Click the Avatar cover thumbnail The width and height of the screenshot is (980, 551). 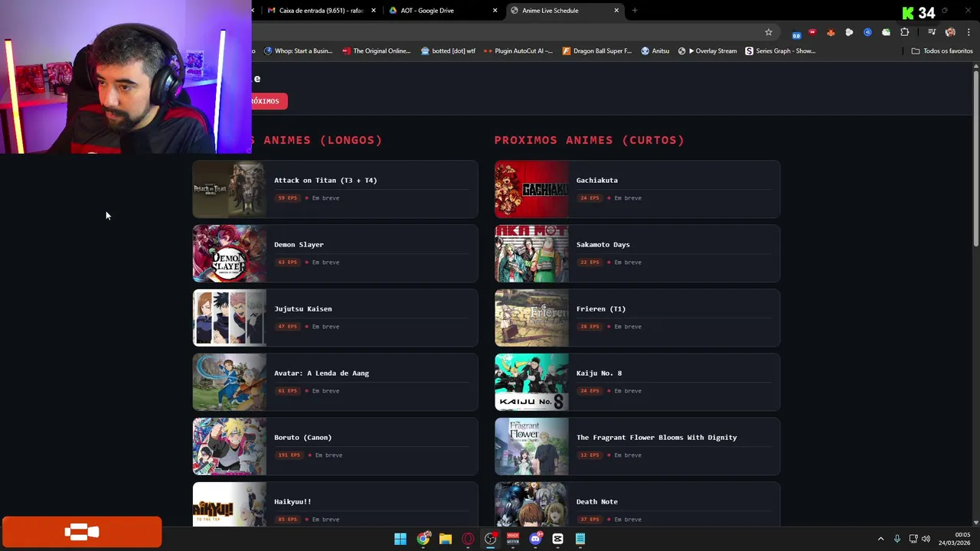coord(229,382)
